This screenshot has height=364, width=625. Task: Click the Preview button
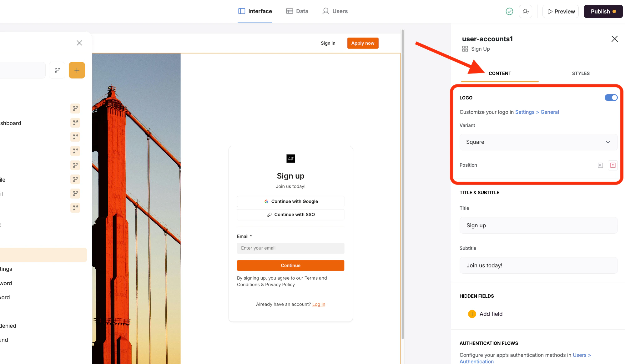click(x=561, y=12)
